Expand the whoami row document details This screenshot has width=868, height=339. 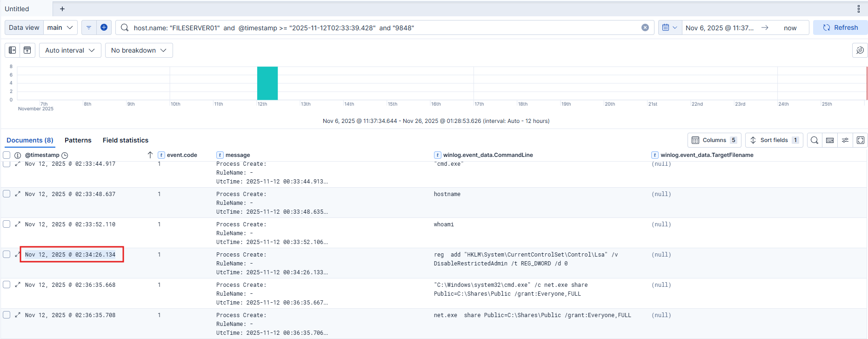click(x=18, y=224)
